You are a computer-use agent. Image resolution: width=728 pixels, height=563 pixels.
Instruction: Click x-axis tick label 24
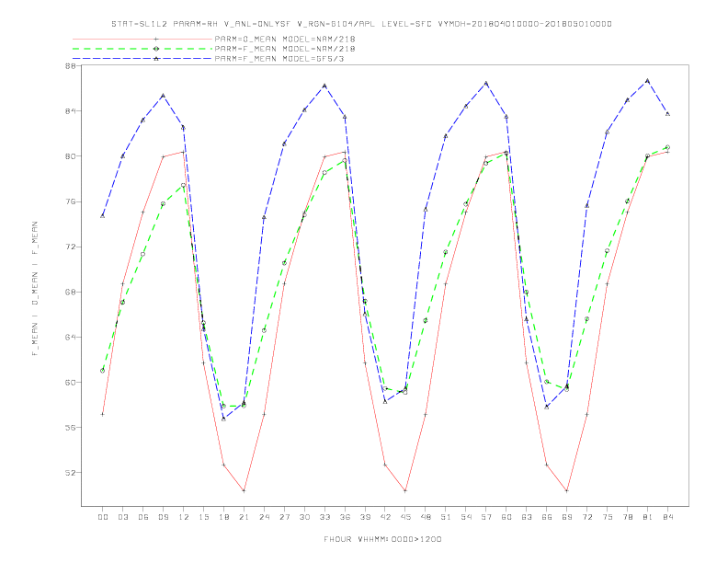[264, 517]
